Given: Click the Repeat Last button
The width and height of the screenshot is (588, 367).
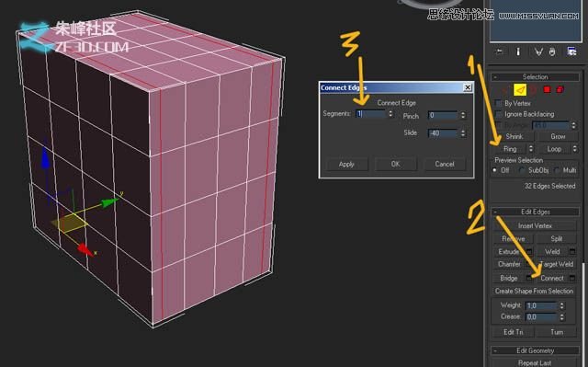Looking at the screenshot, I should click(x=535, y=362).
